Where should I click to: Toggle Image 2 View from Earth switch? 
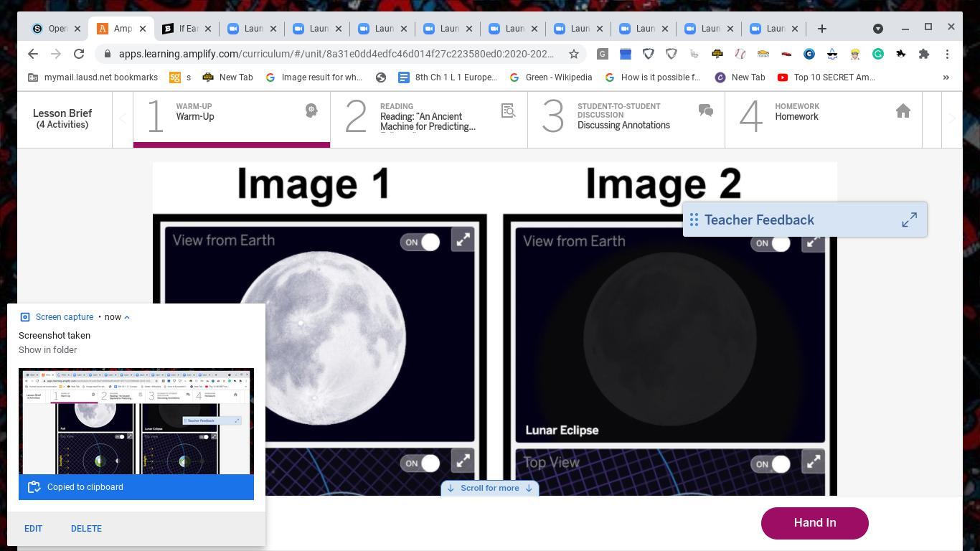[x=771, y=243]
